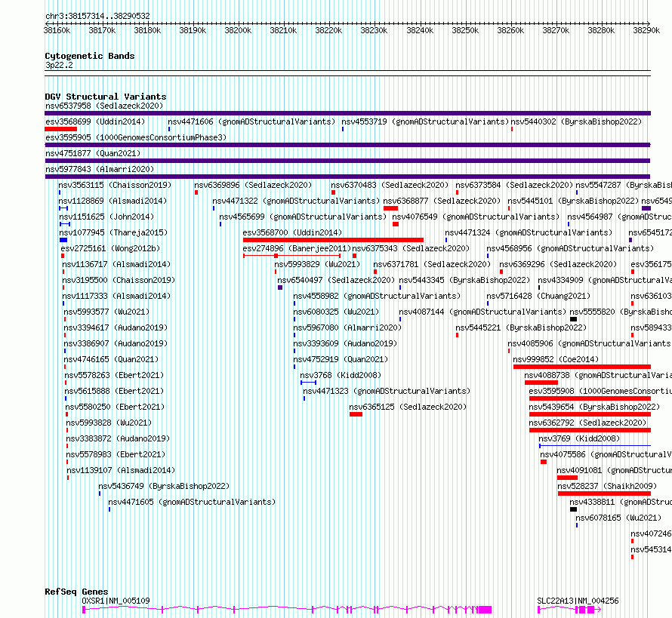The height and width of the screenshot is (618, 672).
Task: Click nsv6370483 (Sedlazeck2020) label
Action: [390, 185]
